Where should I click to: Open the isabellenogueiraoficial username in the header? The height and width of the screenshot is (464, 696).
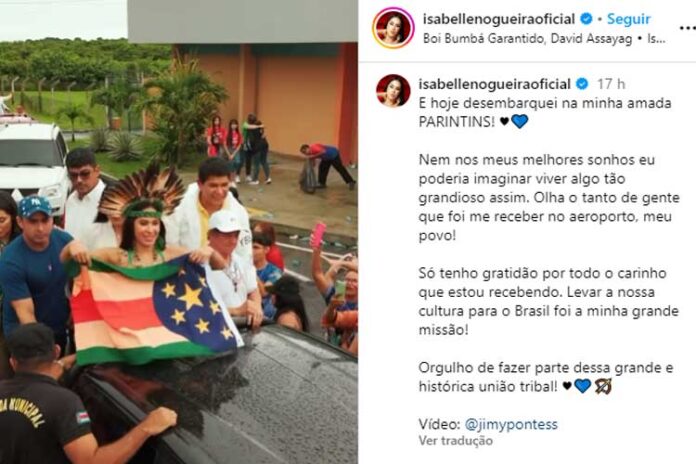click(499, 19)
